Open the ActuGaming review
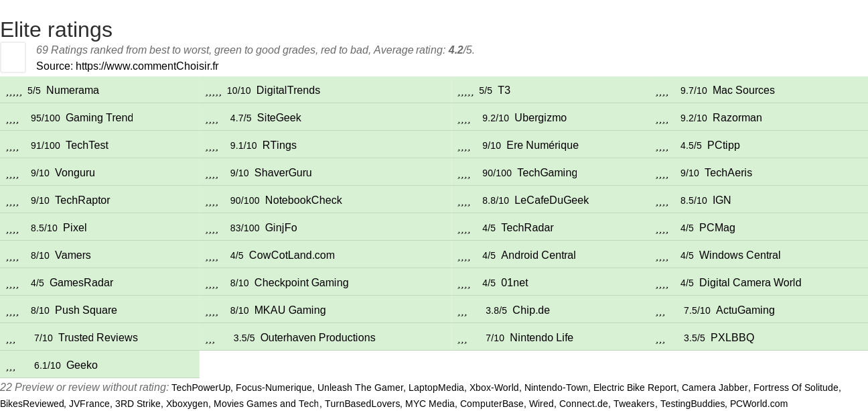 (x=745, y=310)
